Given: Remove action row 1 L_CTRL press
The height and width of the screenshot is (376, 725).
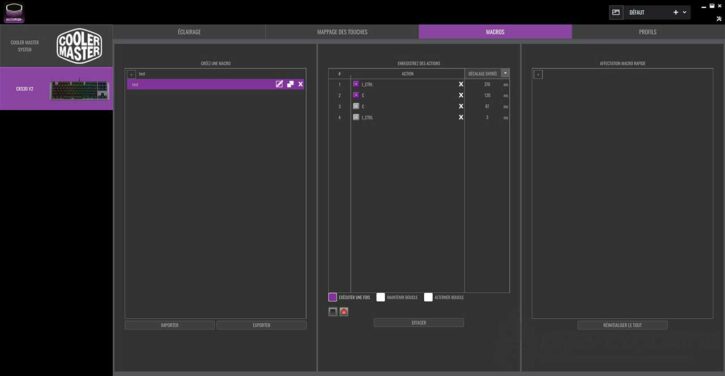Looking at the screenshot, I should [x=461, y=84].
